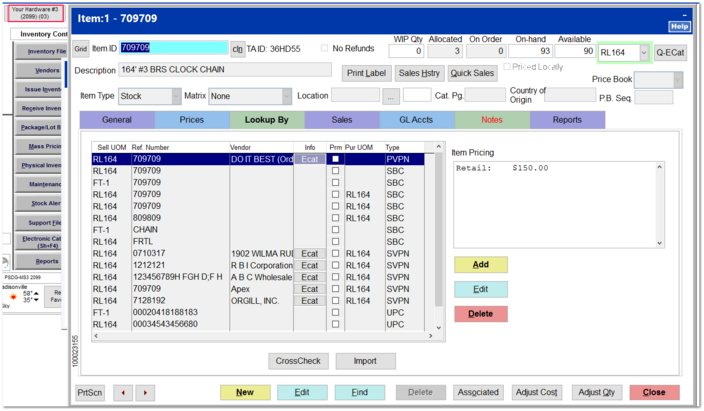
Task: Open the Sales tab
Action: 342,120
